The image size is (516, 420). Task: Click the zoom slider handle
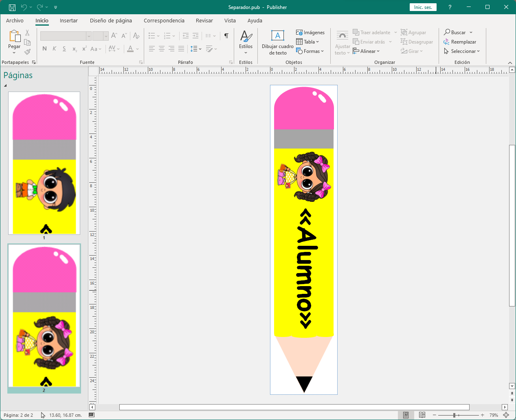tap(454, 415)
